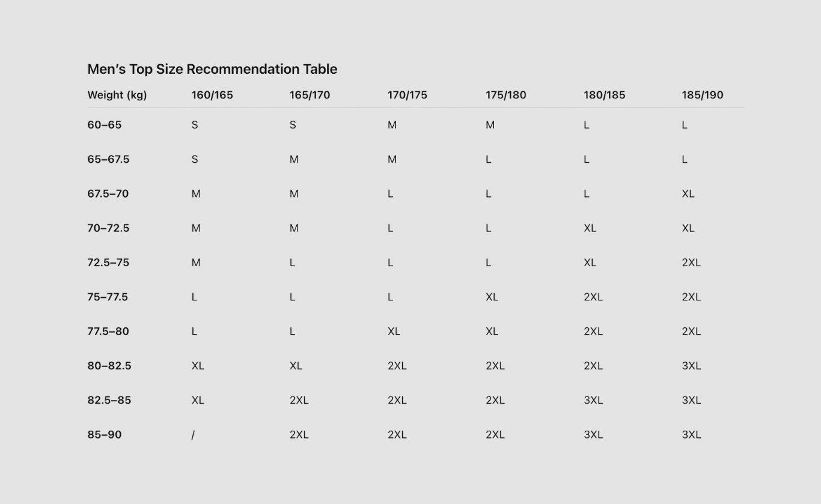This screenshot has width=821, height=504.
Task: Select the 70–72.5 weight row label
Action: point(108,228)
